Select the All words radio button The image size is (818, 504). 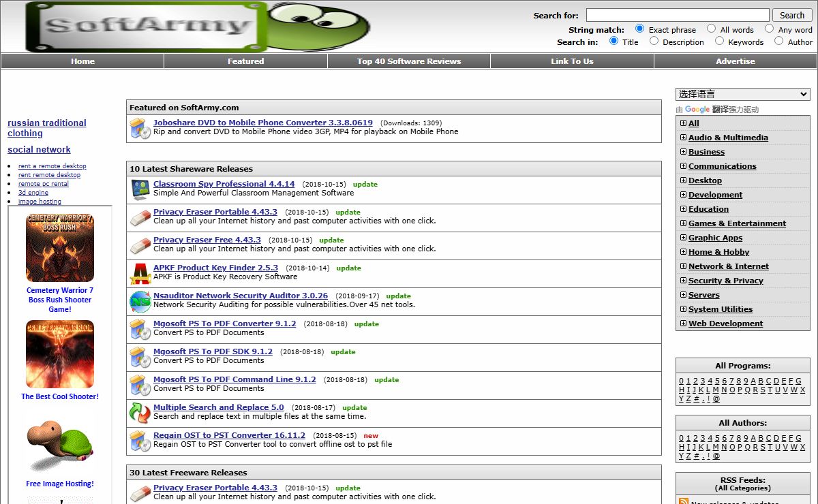pyautogui.click(x=711, y=29)
